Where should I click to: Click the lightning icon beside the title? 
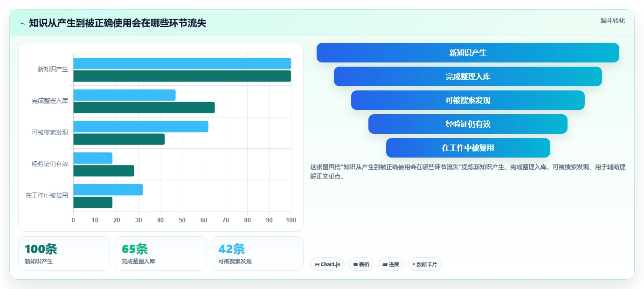[22, 23]
